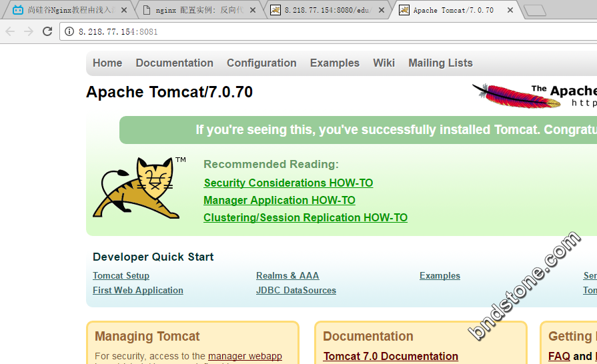Click the Managing Tomcat heading
The width and height of the screenshot is (597, 364).
pos(147,336)
